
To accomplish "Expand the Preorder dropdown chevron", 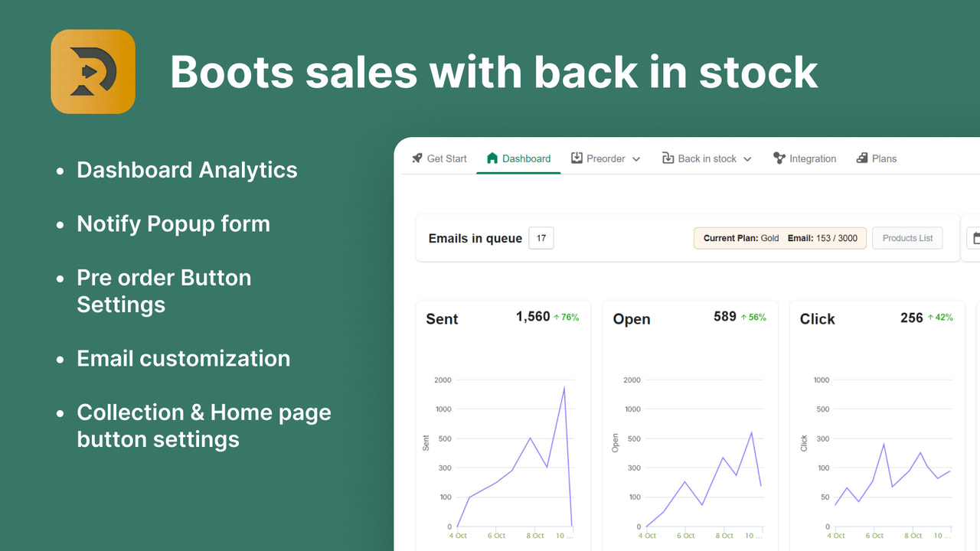I will (636, 159).
